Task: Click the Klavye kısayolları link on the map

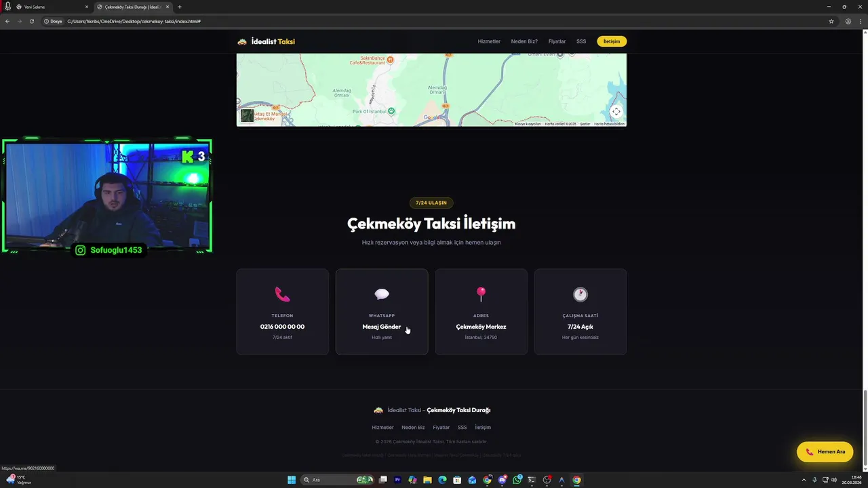Action: 528,124
